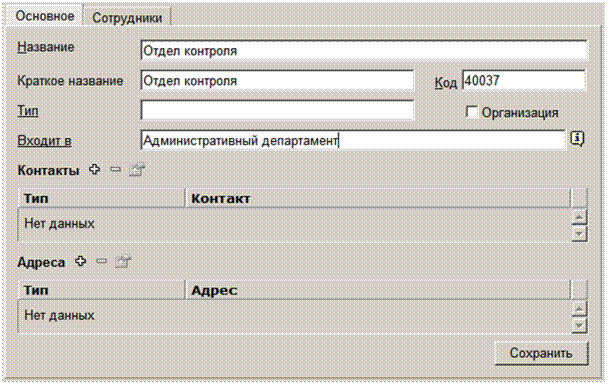Click the info icon beside Входит в field
Viewport: 609px width, 386px height.
(x=577, y=139)
